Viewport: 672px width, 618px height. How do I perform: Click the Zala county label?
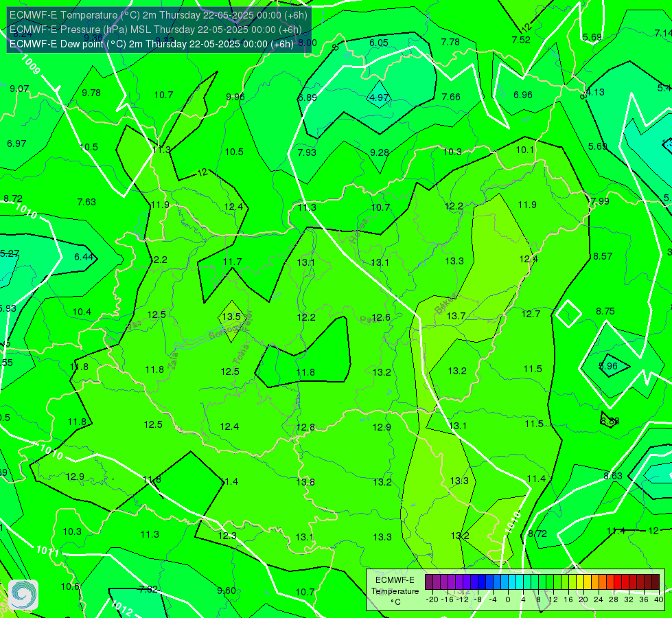click(173, 362)
